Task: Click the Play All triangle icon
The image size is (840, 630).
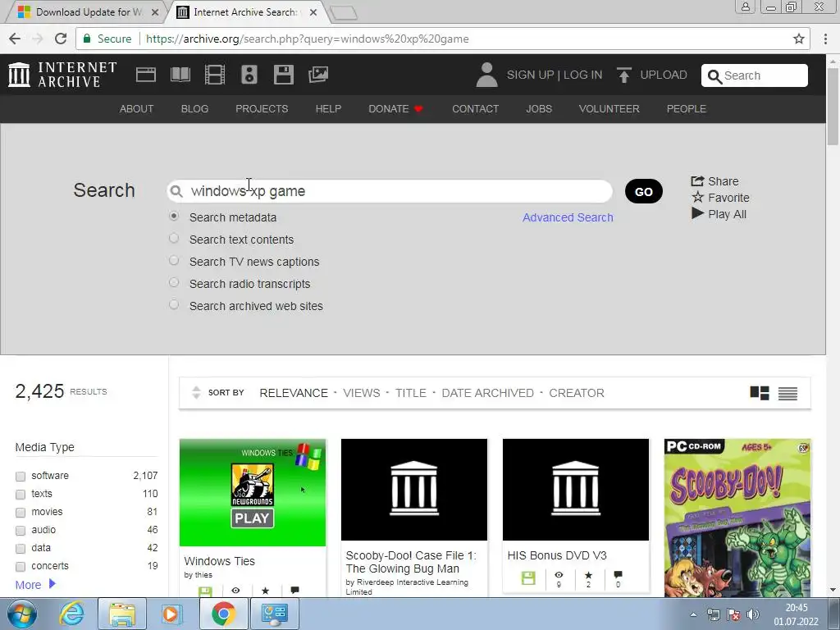Action: point(697,213)
